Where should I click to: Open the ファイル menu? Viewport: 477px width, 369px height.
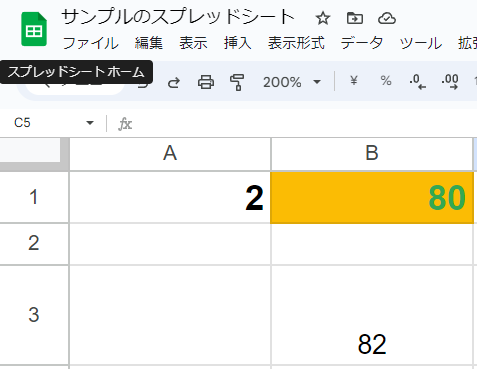91,43
